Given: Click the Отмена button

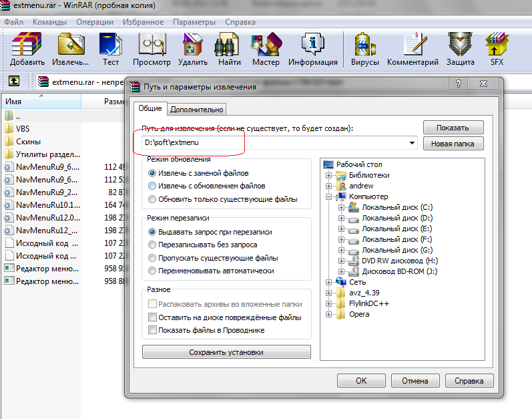Looking at the screenshot, I should 415,381.
